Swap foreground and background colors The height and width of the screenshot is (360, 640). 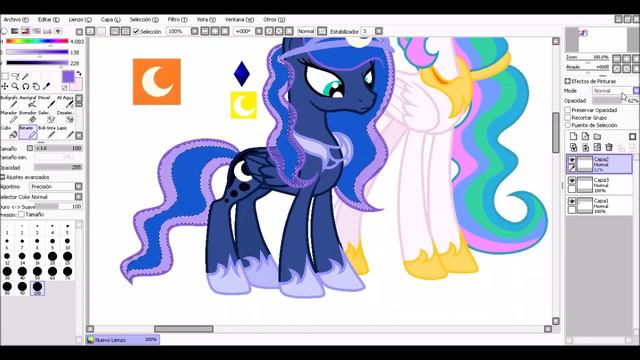point(79,73)
